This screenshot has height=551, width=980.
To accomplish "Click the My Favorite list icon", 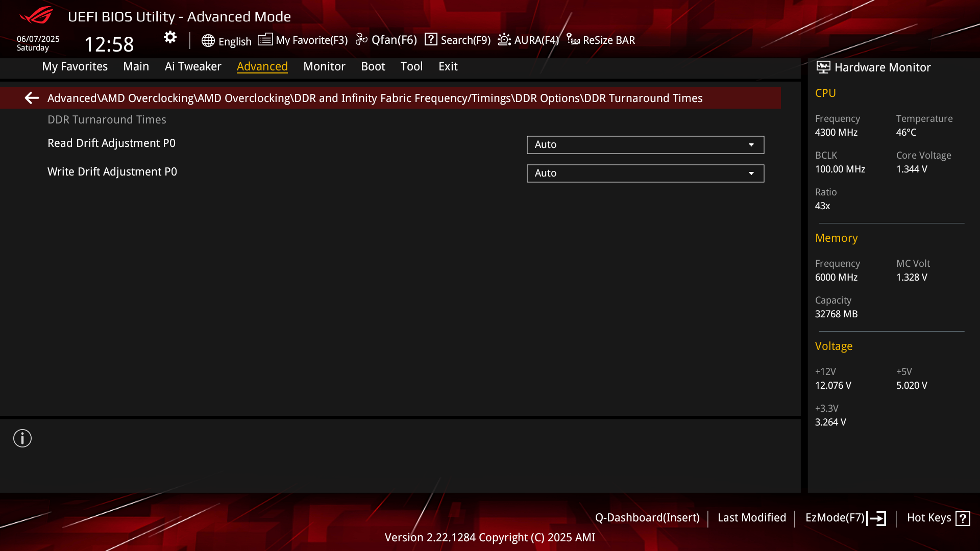I will tap(265, 39).
